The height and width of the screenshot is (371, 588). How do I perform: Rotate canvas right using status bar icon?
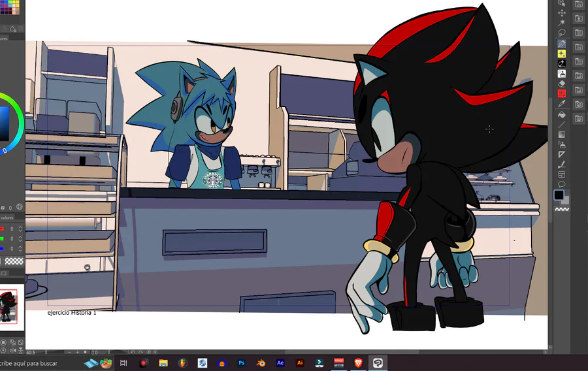pyautogui.click(x=140, y=352)
